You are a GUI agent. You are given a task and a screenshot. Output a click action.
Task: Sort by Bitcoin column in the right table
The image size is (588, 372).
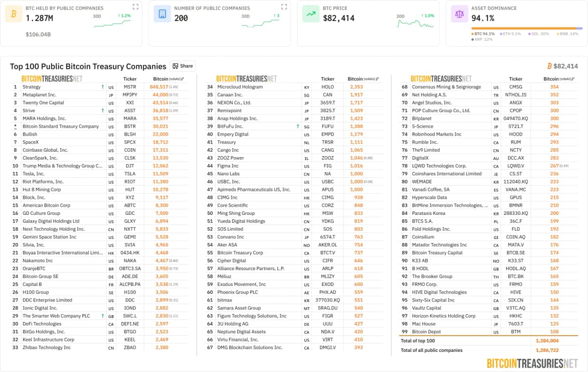(559, 79)
